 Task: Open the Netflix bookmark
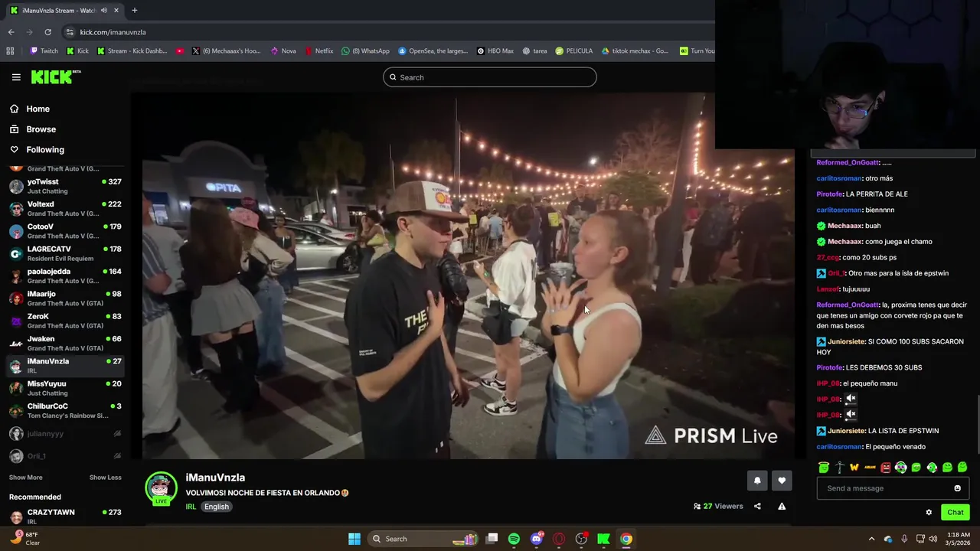point(318,51)
